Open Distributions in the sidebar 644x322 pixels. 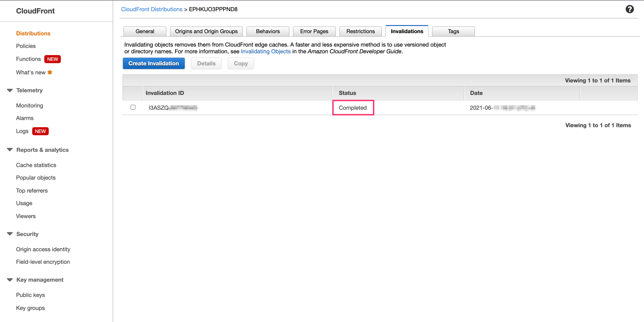pos(33,33)
